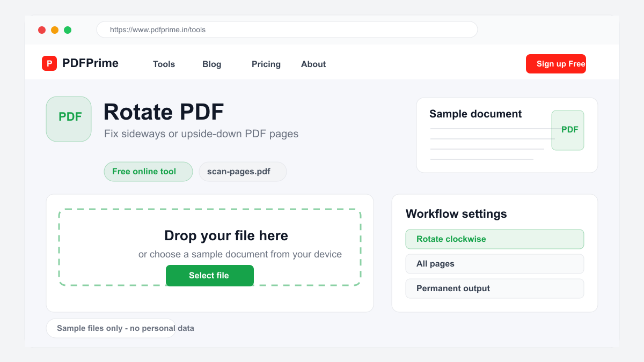Choose the Permanent output option
The width and height of the screenshot is (644, 362).
(x=495, y=289)
